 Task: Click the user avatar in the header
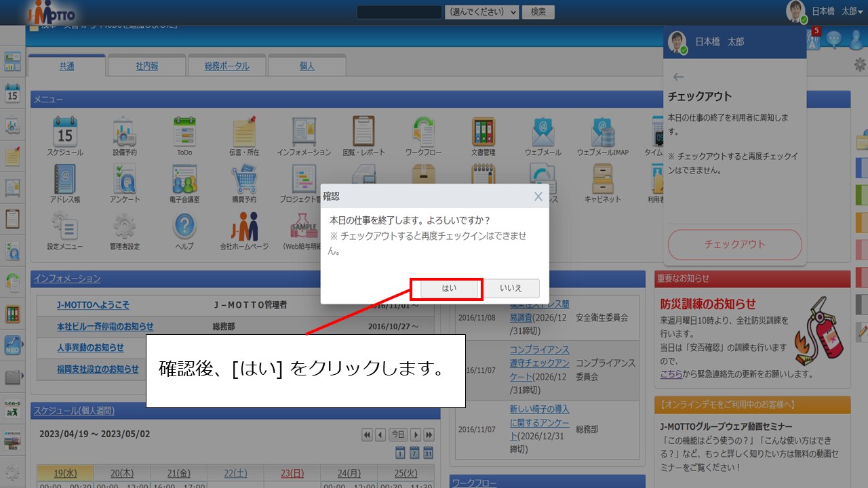click(796, 12)
